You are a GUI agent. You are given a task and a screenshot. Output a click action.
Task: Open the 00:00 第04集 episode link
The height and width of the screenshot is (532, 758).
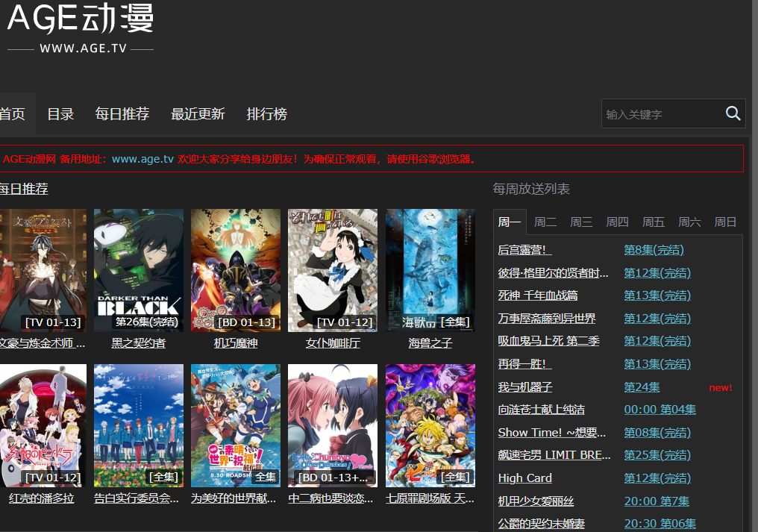[x=660, y=410]
